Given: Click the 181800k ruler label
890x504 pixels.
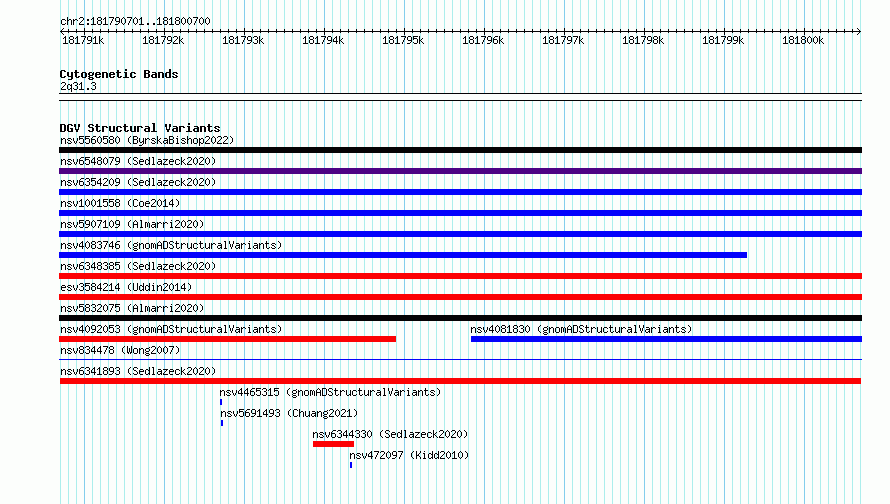Looking at the screenshot, I should click(x=803, y=40).
